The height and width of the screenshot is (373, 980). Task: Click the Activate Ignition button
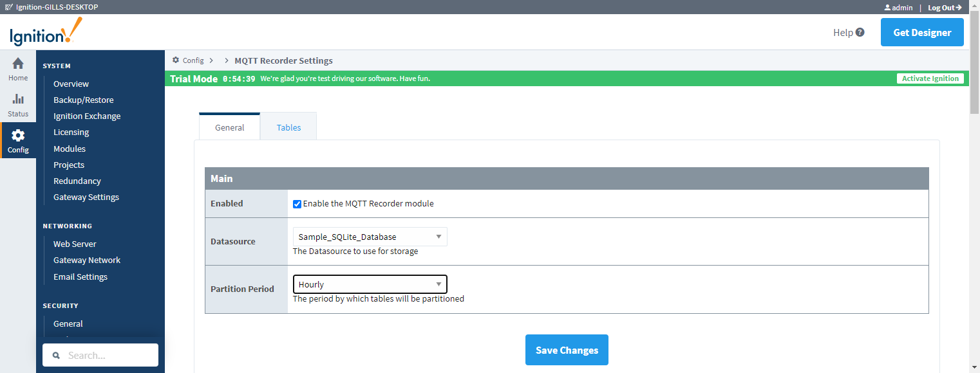pos(930,78)
